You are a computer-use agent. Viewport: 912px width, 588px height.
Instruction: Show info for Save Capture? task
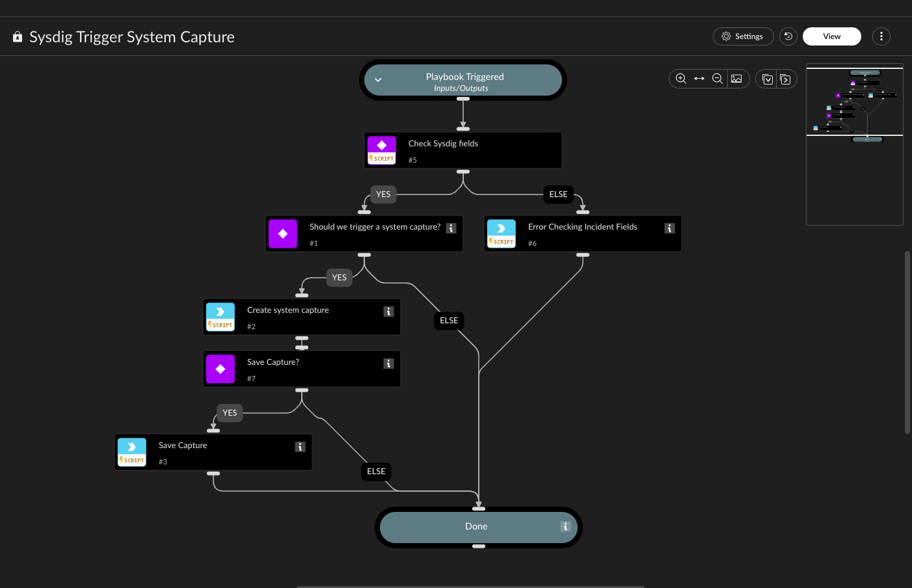point(388,364)
